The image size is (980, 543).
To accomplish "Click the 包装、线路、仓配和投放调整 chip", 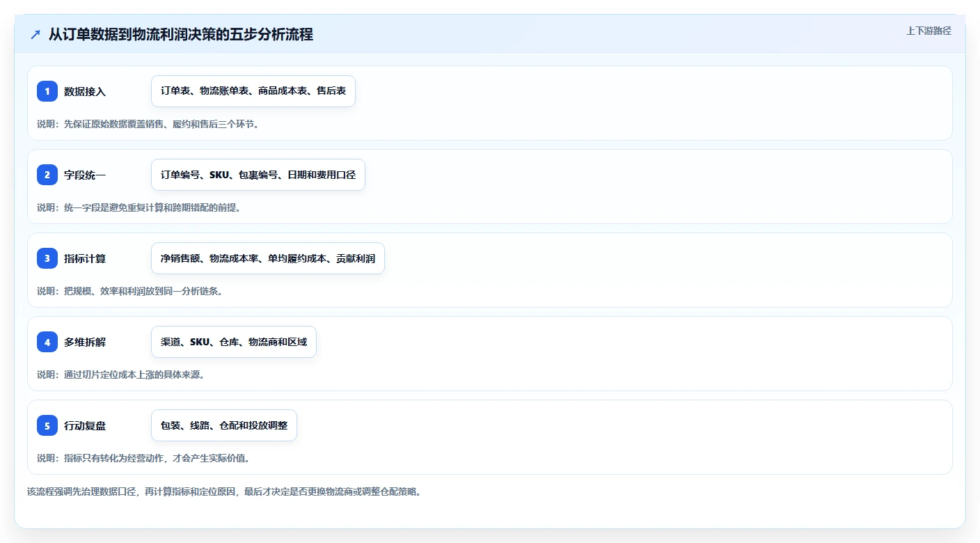I will [224, 425].
